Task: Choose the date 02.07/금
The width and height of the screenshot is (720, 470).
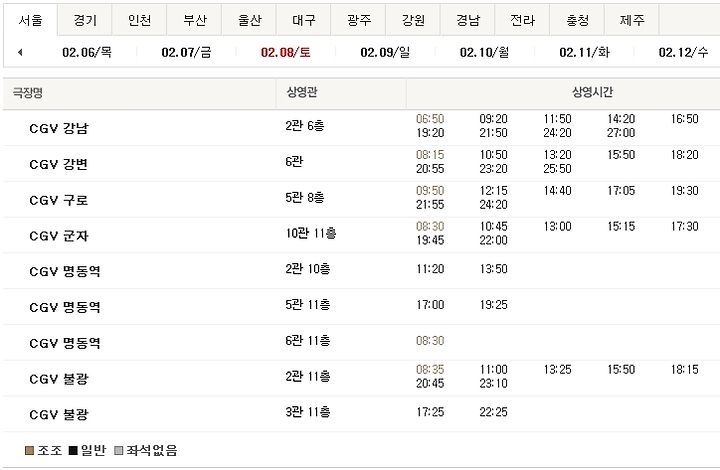Action: pyautogui.click(x=186, y=52)
